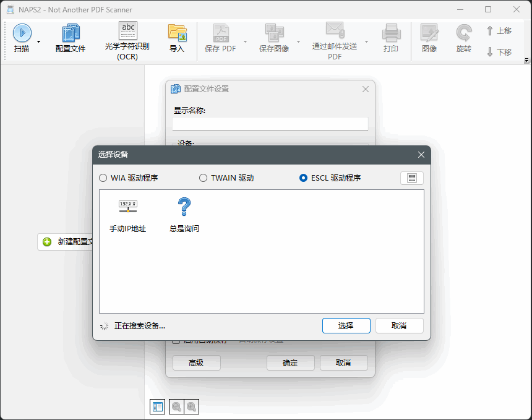The height and width of the screenshot is (420, 532).
Task: Switch device list view with the list icon
Action: pos(412,178)
